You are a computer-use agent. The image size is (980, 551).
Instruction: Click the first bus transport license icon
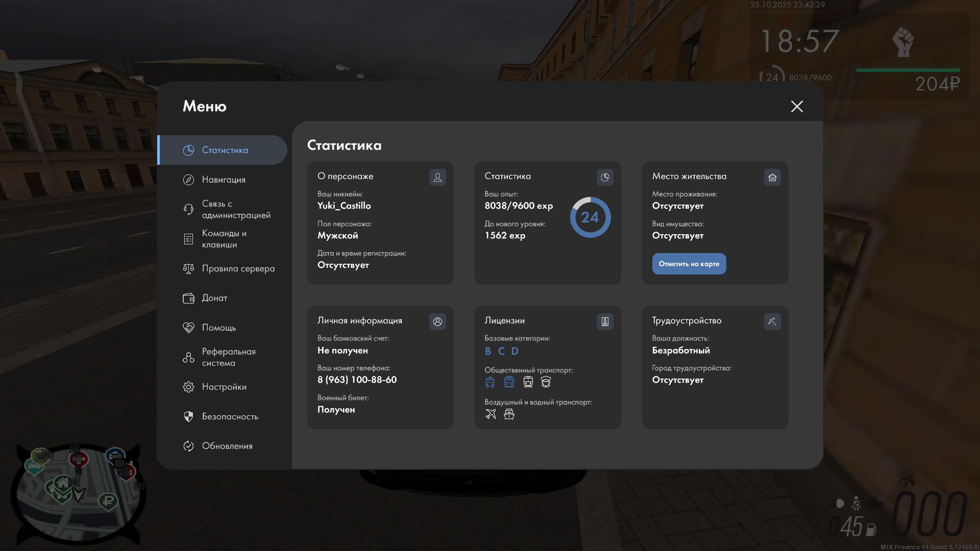click(490, 382)
